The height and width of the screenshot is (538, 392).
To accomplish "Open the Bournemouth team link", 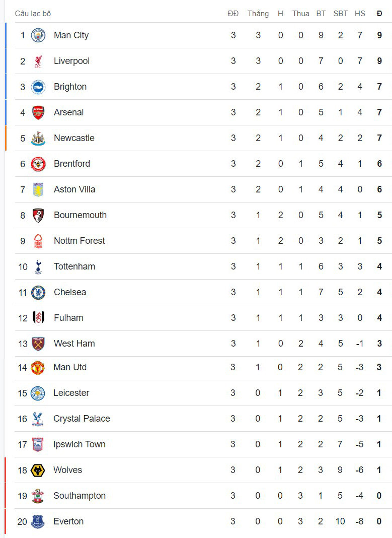I will click(x=80, y=215).
